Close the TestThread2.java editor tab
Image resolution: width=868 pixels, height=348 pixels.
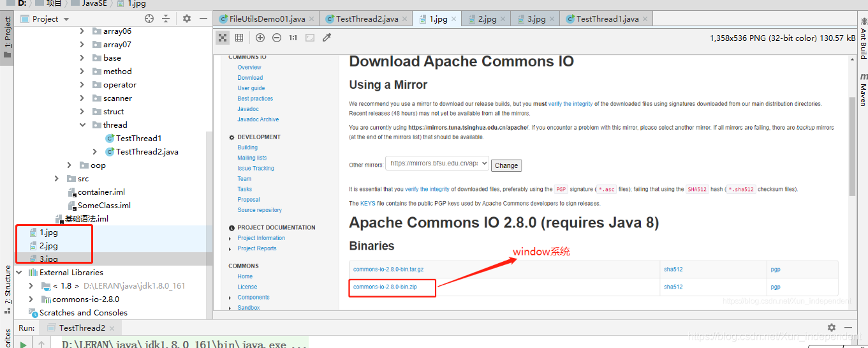point(405,19)
